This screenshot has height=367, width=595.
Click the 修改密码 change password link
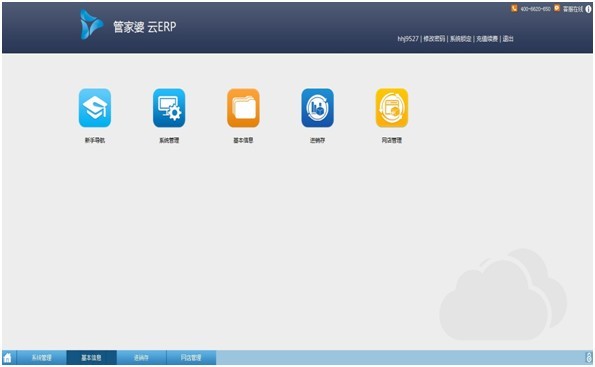pos(434,39)
